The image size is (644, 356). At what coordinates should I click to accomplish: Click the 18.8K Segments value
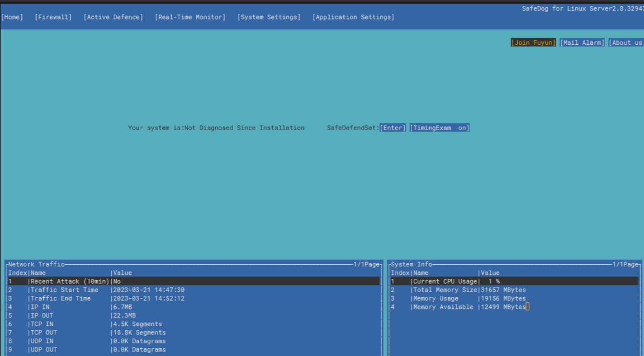tap(139, 333)
